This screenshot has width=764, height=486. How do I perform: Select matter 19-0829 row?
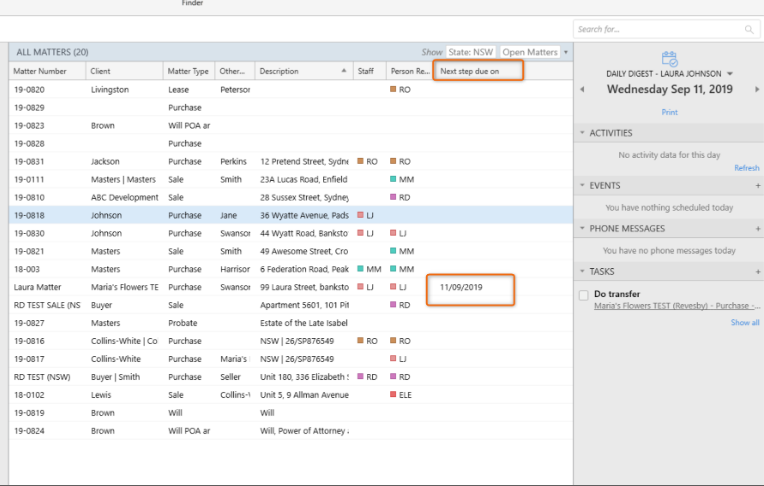pos(290,108)
